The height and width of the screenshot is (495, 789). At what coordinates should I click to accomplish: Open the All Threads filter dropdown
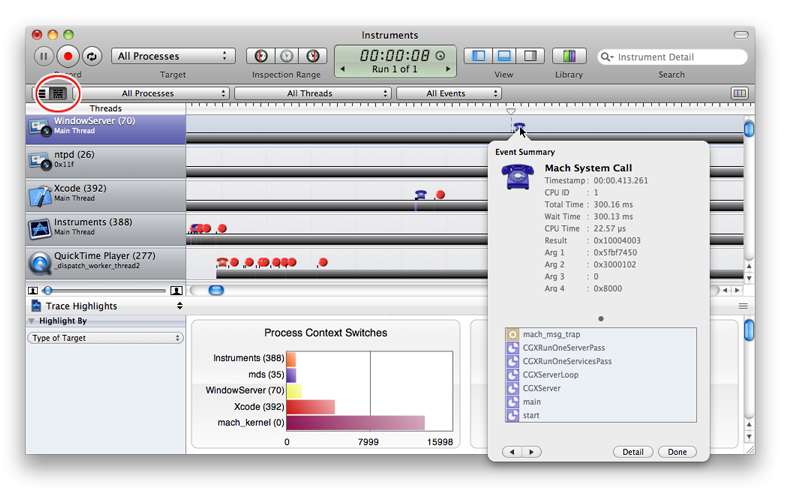click(310, 93)
